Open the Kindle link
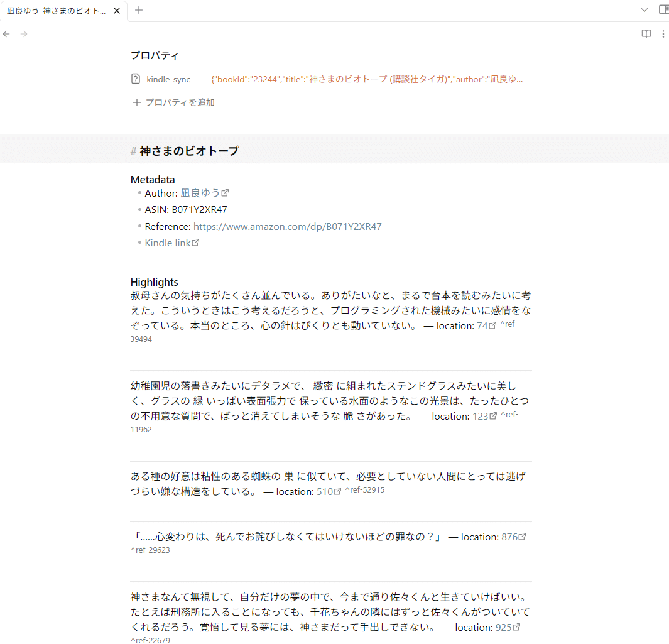669x644 pixels. click(168, 242)
